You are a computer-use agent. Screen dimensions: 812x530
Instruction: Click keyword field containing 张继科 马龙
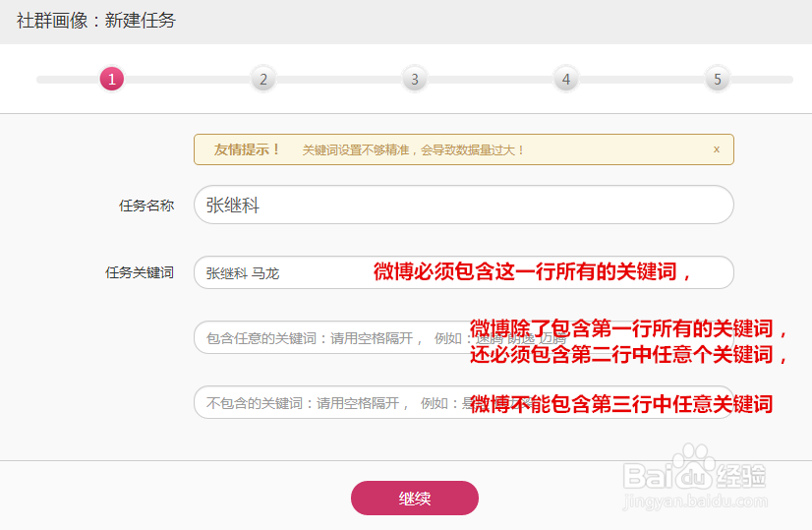pyautogui.click(x=280, y=273)
